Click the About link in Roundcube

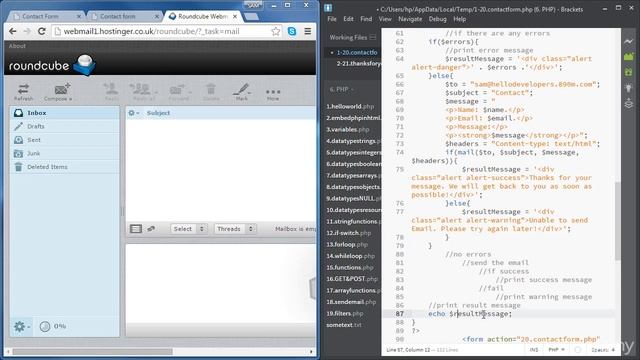pyautogui.click(x=17, y=46)
